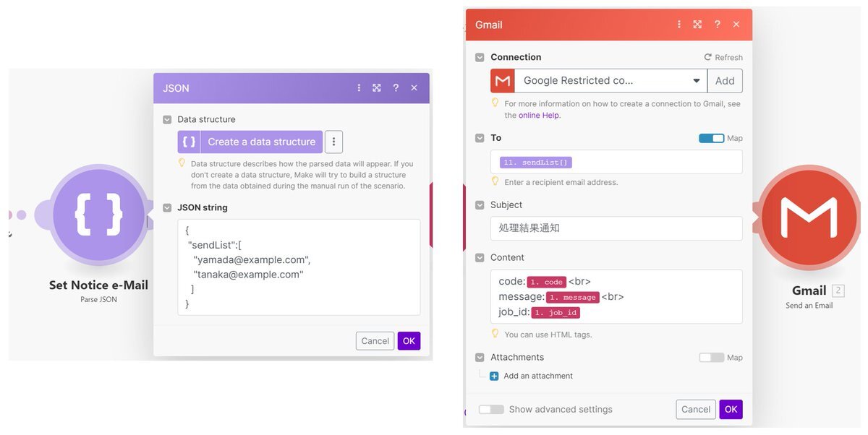868x435 pixels.
Task: Click the Gmail module number 2 badge
Action: click(838, 290)
